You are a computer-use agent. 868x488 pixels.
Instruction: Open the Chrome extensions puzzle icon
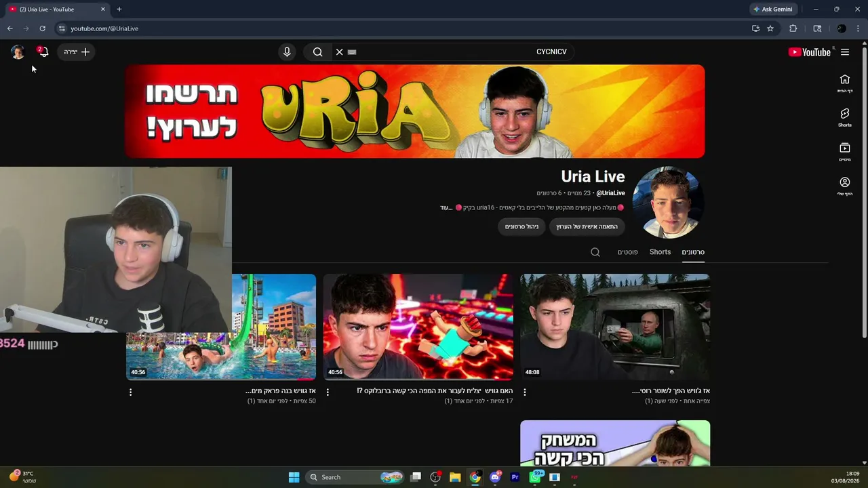coord(793,28)
